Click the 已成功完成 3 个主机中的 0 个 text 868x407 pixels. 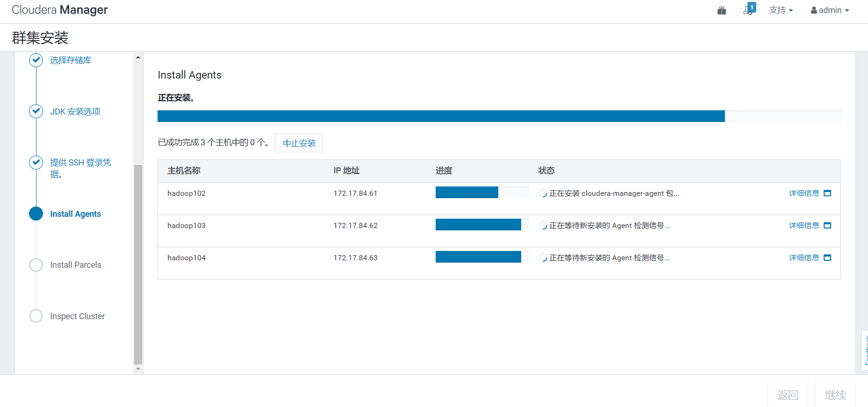click(x=213, y=143)
